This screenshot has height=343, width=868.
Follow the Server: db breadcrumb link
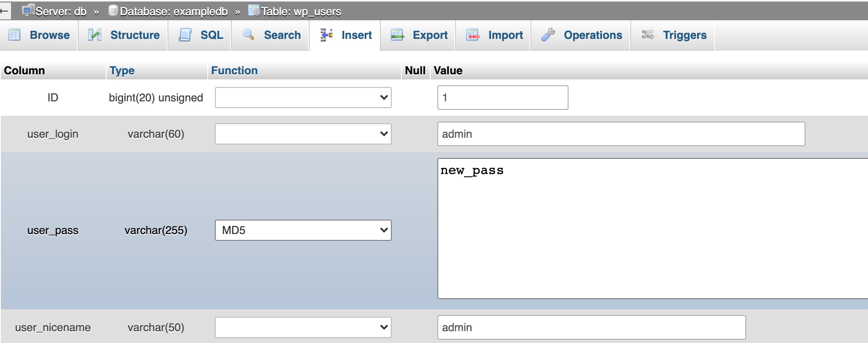tap(61, 11)
